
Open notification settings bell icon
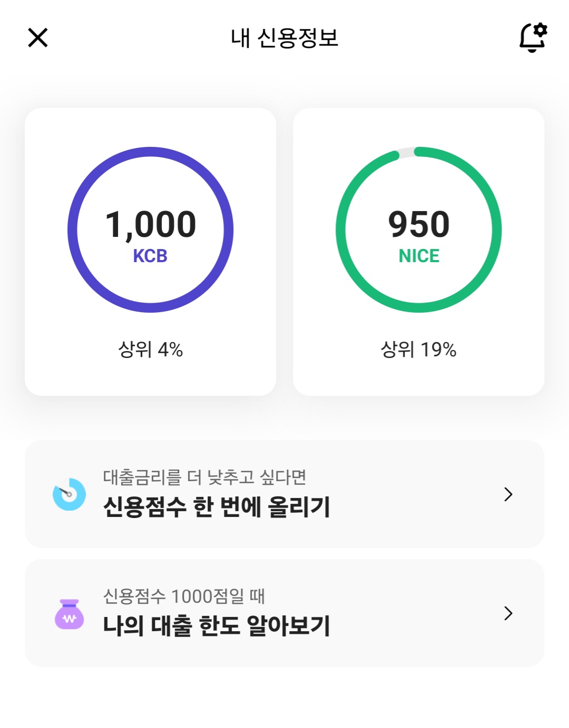coord(533,38)
